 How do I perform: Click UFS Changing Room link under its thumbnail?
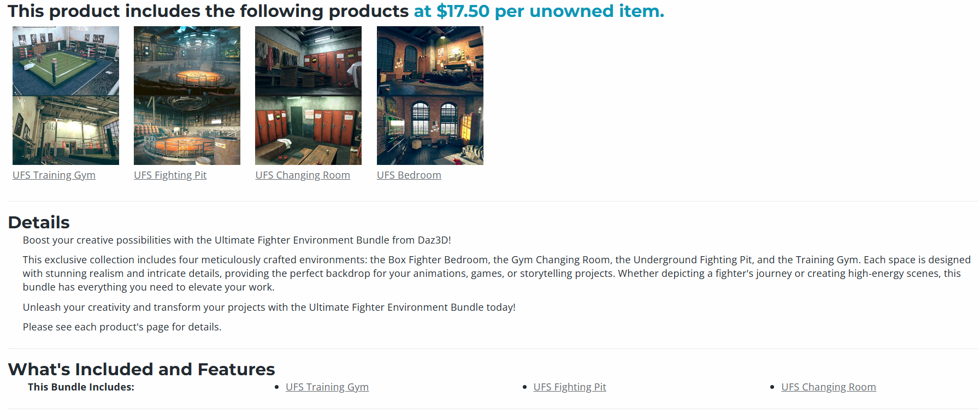tap(303, 175)
